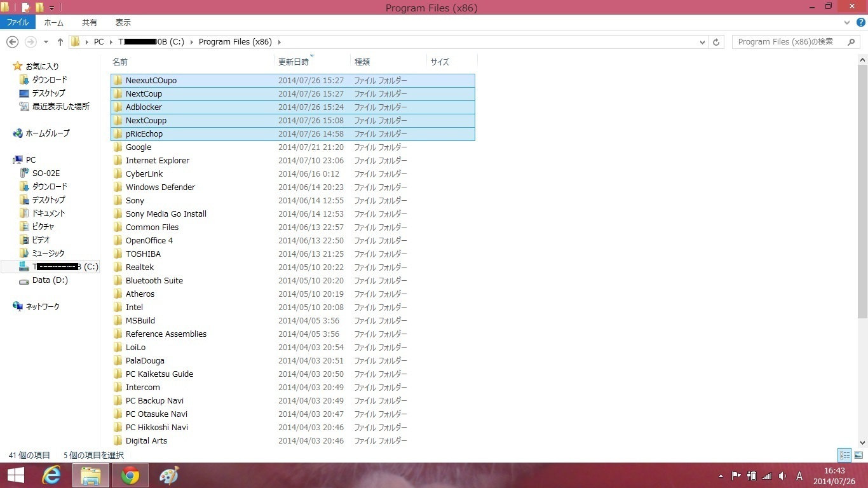Open ダウンロード under お気に入り

coord(50,79)
